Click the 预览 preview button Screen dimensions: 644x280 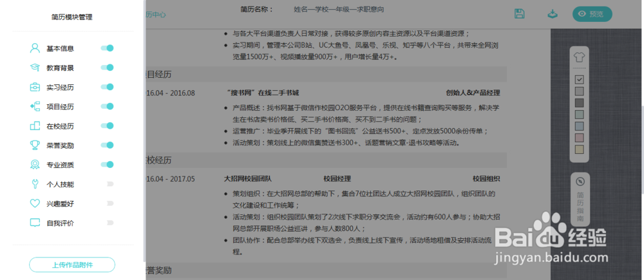pyautogui.click(x=592, y=14)
